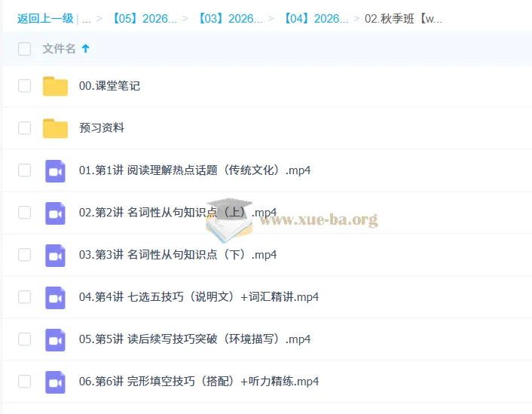
Task: Open file 03.第3讲 名词性从句知识点（下）.mp4
Action: click(x=178, y=255)
